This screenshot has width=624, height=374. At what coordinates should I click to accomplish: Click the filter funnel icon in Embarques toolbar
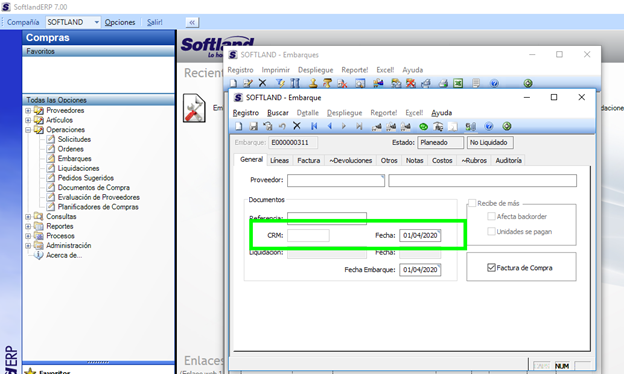click(280, 83)
